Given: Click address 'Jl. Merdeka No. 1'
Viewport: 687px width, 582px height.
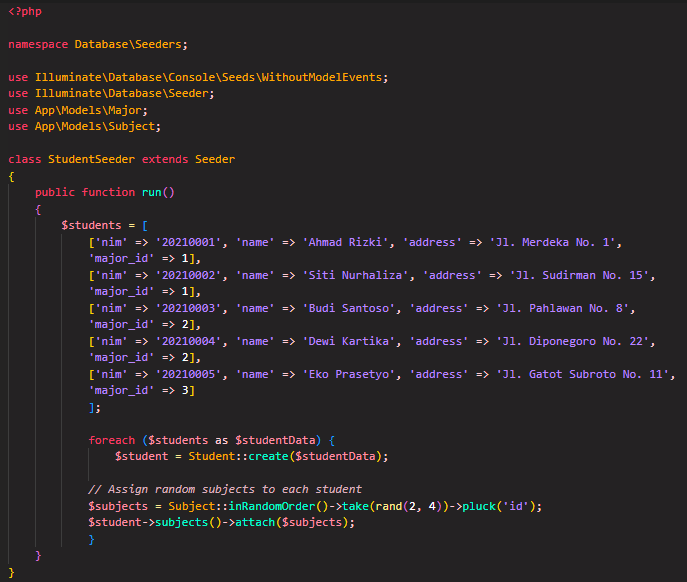Looking at the screenshot, I should (x=552, y=242).
